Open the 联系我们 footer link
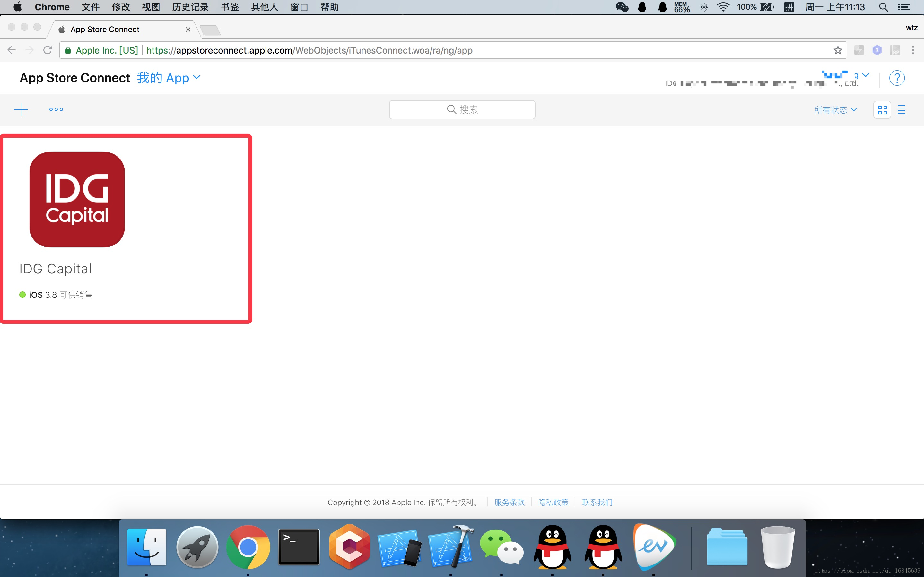The height and width of the screenshot is (577, 924). point(597,502)
